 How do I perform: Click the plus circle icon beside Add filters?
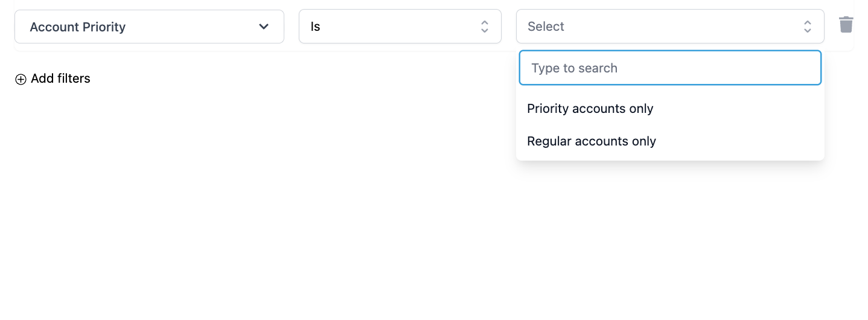pyautogui.click(x=21, y=79)
